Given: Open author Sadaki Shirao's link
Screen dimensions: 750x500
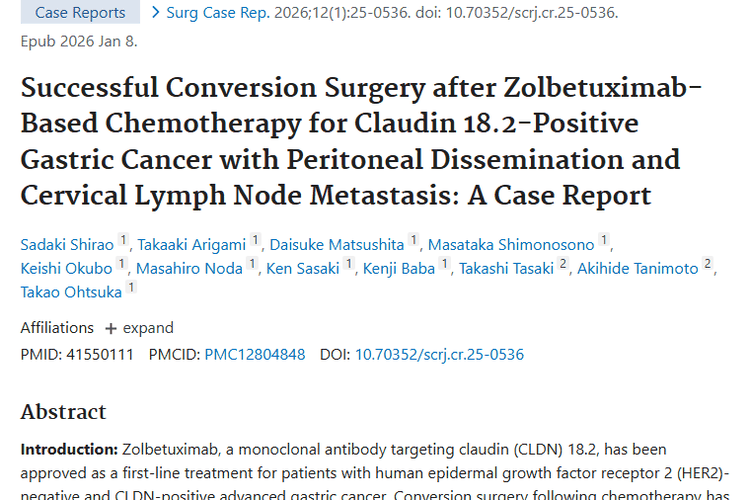Looking at the screenshot, I should tap(67, 244).
